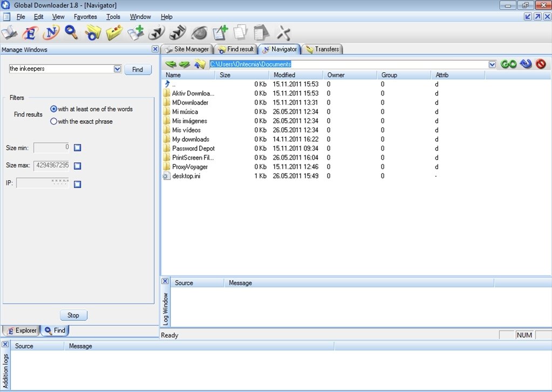Click the Size max input field
The image size is (552, 392).
52,166
